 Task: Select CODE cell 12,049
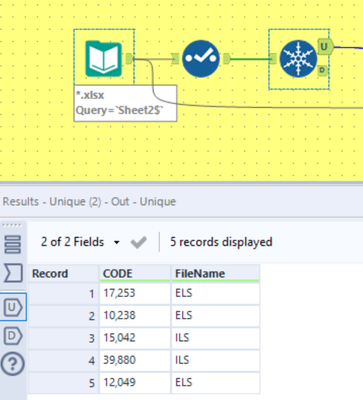pyautogui.click(x=135, y=383)
